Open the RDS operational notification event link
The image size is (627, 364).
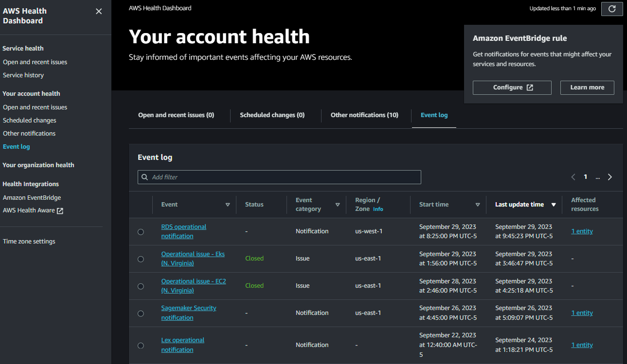(x=184, y=231)
